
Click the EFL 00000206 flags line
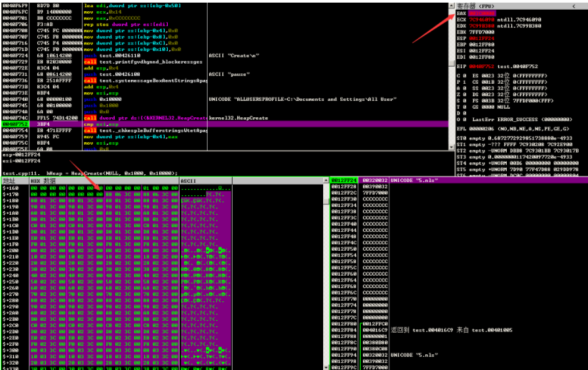(513, 129)
